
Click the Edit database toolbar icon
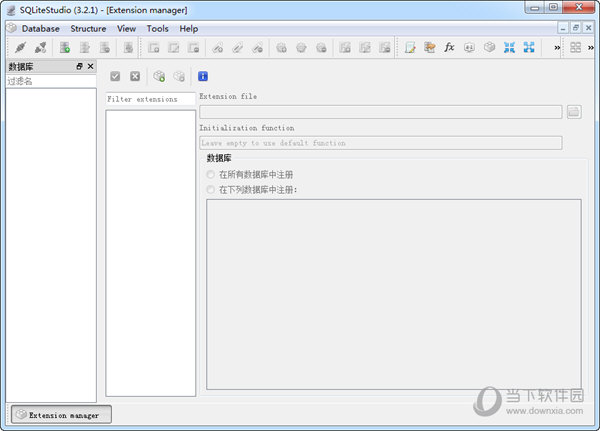pyautogui.click(x=85, y=47)
